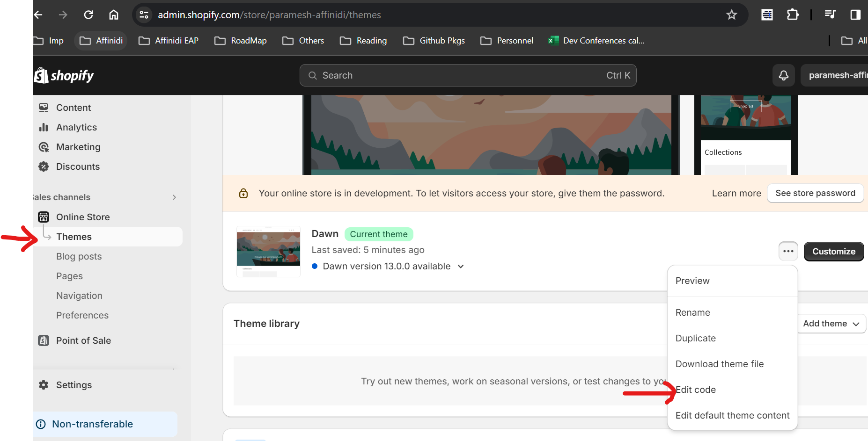Expand Dawn version 13.0.0 available chevron
Image resolution: width=868 pixels, height=441 pixels.
click(461, 266)
